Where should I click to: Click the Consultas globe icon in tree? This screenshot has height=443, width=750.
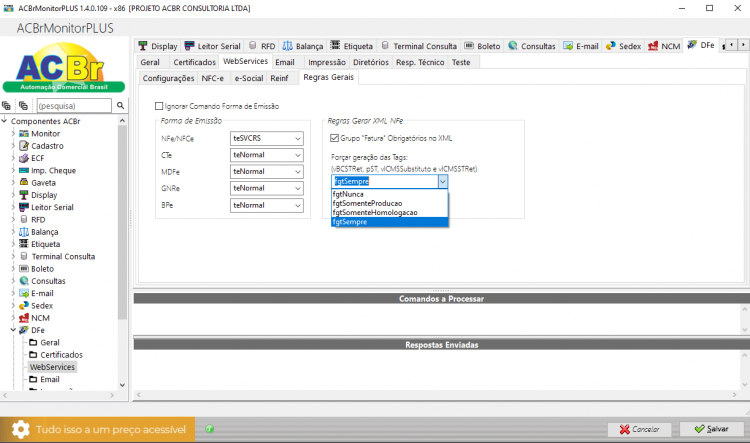point(23,281)
